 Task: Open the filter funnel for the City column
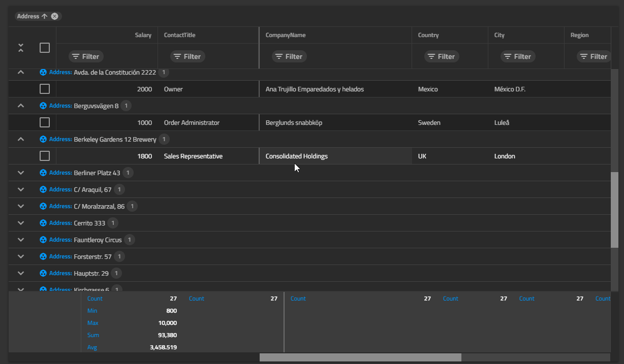pyautogui.click(x=518, y=56)
